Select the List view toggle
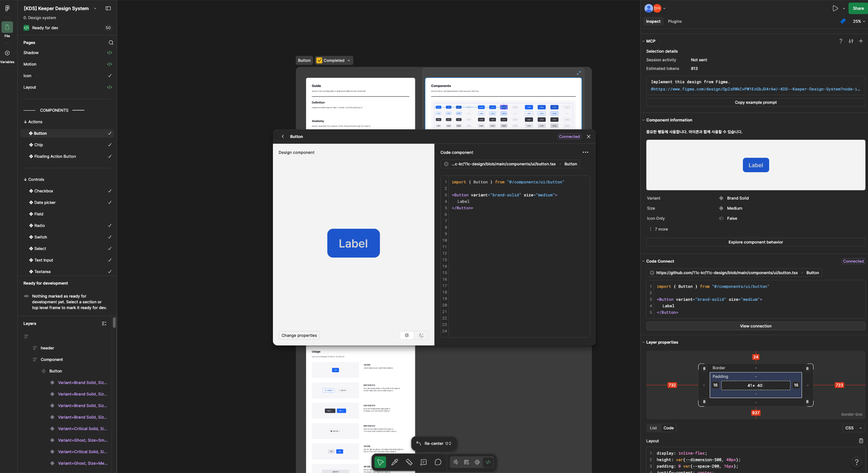Viewport: 868px width, 473px height. pyautogui.click(x=653, y=428)
